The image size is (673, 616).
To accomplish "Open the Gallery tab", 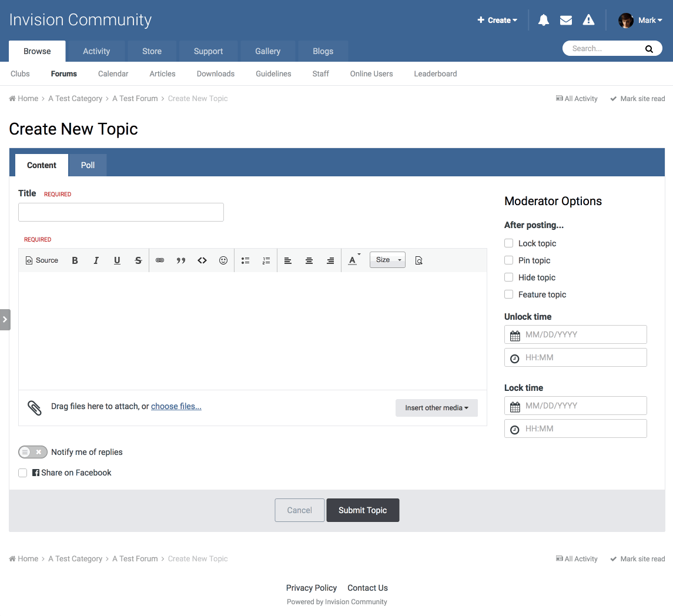I will tap(267, 51).
